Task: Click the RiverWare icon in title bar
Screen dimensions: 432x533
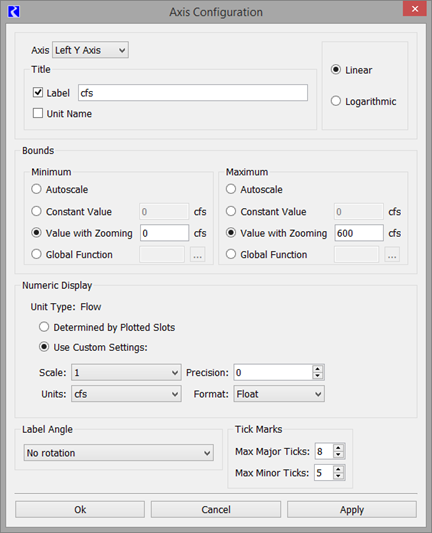Action: tap(14, 12)
